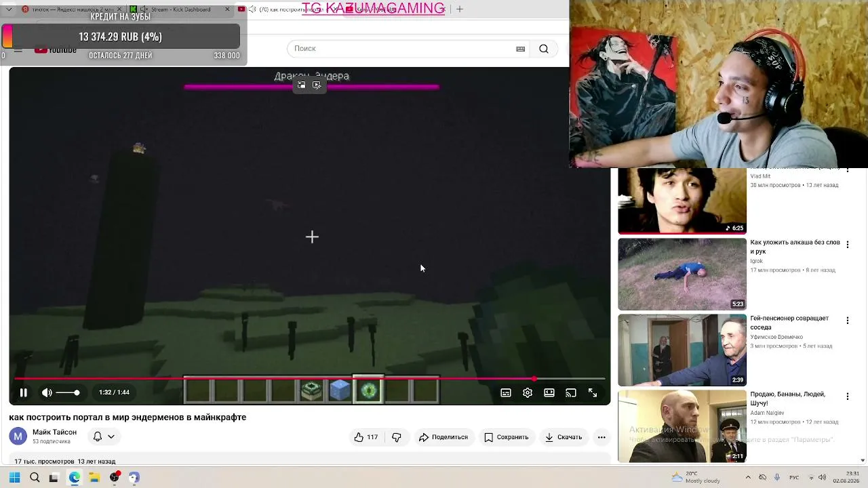Open network settings from the Wi-Fi icon

coord(811,478)
